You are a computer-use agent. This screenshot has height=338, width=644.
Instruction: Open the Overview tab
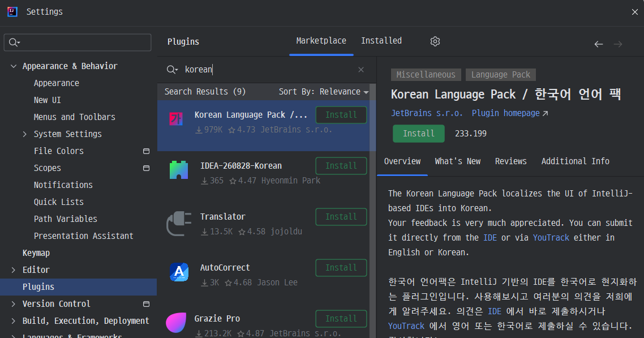pos(402,161)
